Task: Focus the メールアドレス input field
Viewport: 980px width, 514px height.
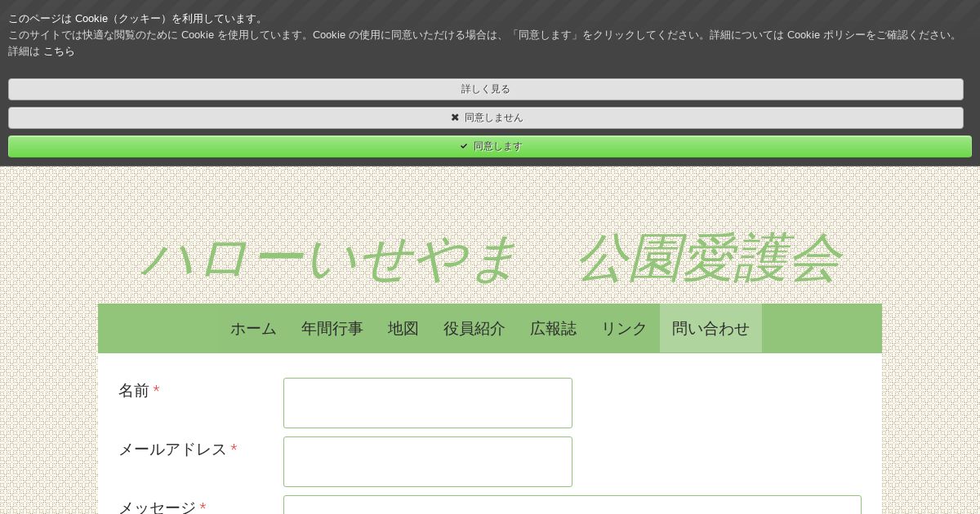Action: pyautogui.click(x=428, y=462)
